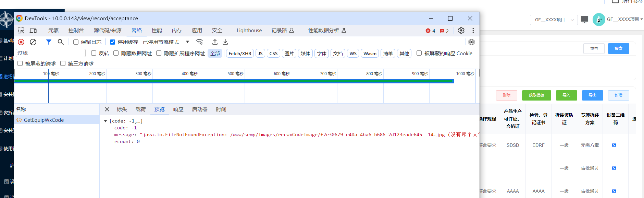
Task: Click the 过滤 filter input field
Action: click(x=51, y=53)
